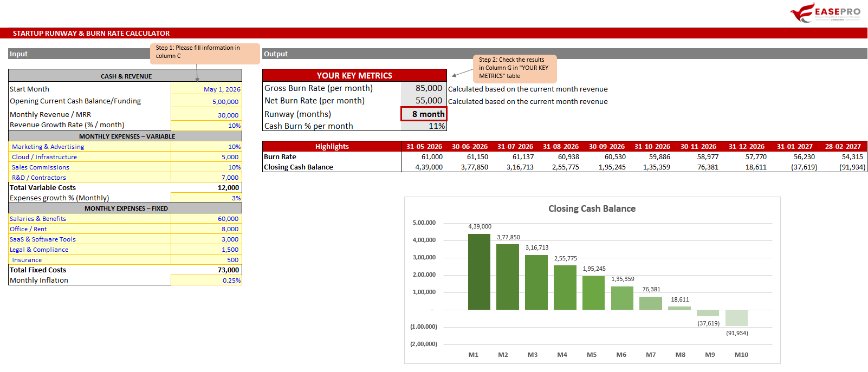Select the Cloud / Infrastructure cost cell
Image resolution: width=868 pixels, height=372 pixels.
[206, 157]
